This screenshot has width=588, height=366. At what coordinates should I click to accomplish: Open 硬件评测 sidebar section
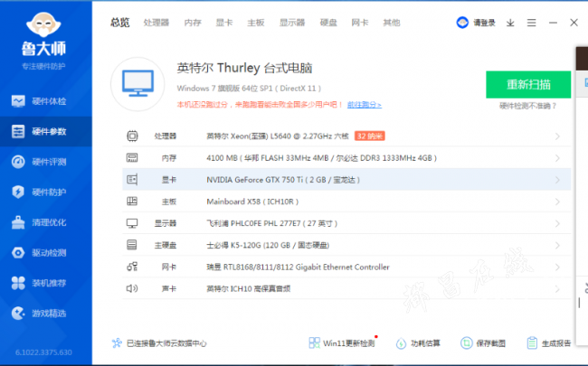tap(46, 162)
